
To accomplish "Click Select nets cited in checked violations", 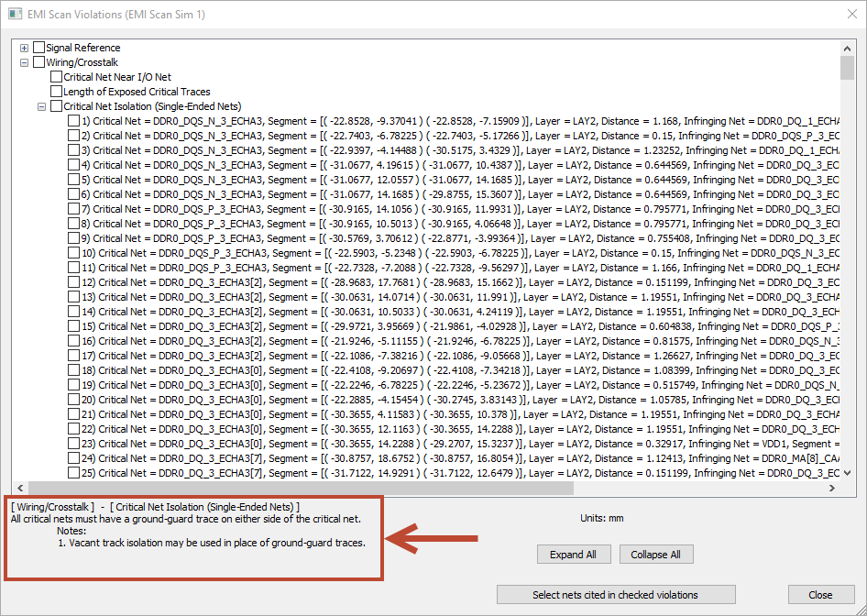I will click(x=615, y=594).
